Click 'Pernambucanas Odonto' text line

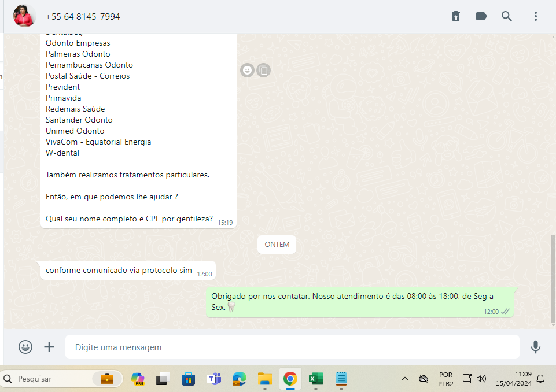coord(89,65)
